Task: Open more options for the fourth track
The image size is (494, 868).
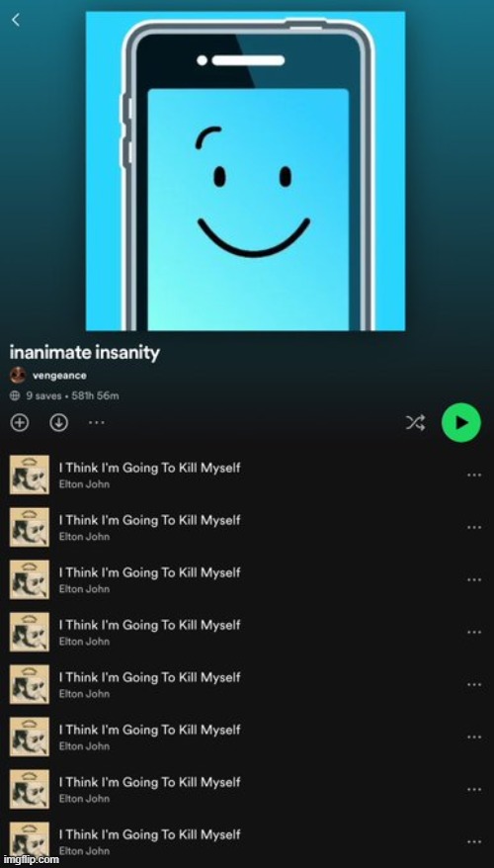Action: tap(474, 632)
